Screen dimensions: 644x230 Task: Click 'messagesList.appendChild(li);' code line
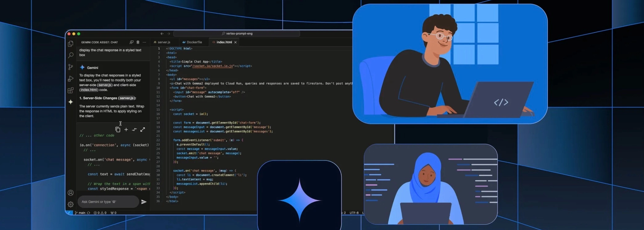pos(202,184)
